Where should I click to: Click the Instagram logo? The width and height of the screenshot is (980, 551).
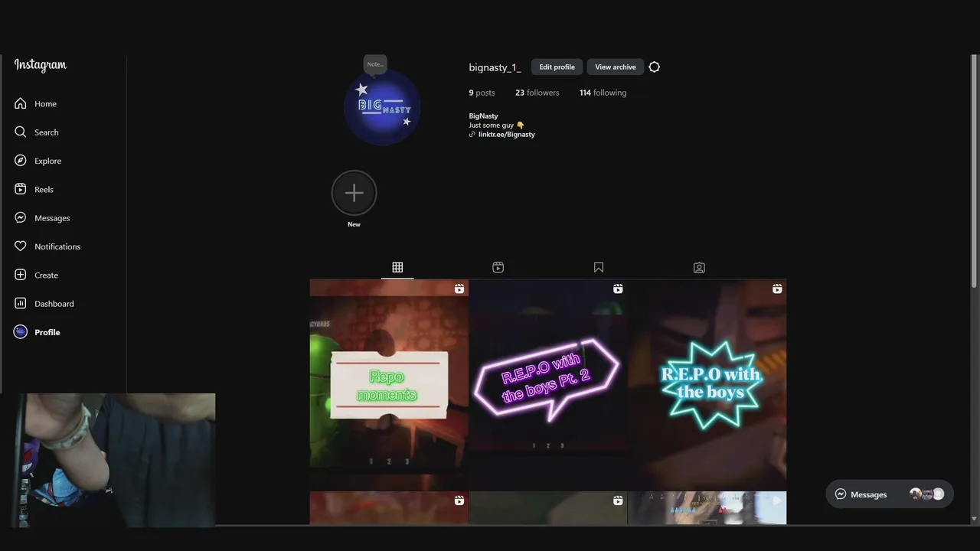(41, 66)
